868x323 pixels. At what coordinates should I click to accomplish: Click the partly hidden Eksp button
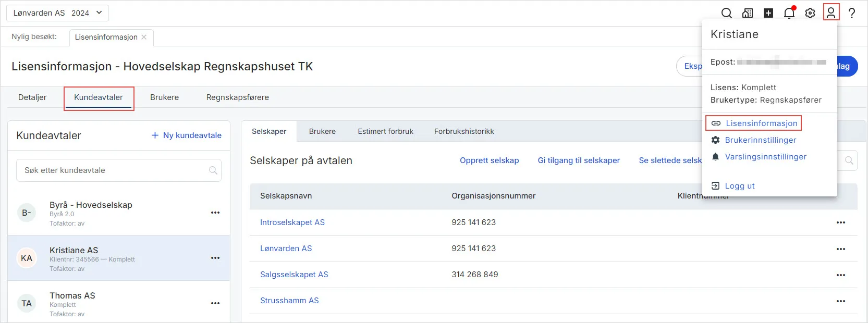click(690, 66)
